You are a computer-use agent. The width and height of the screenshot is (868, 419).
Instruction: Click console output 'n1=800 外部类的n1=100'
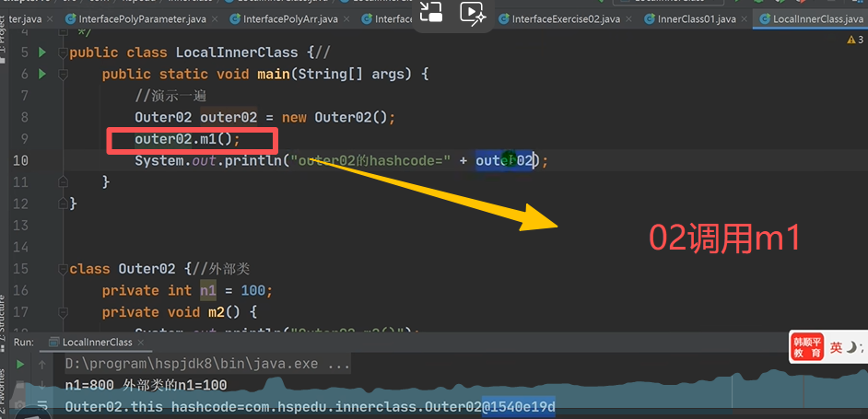[147, 385]
